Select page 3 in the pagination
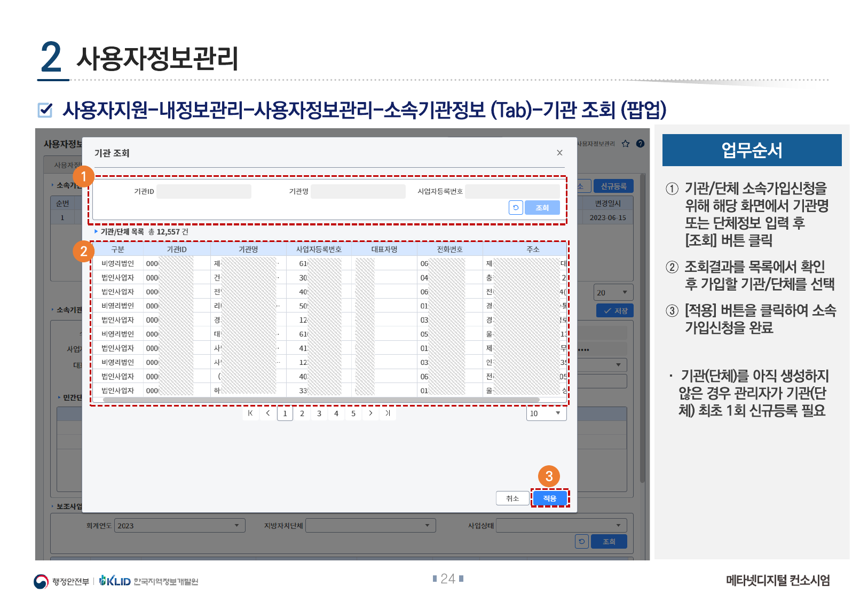 [x=319, y=413]
